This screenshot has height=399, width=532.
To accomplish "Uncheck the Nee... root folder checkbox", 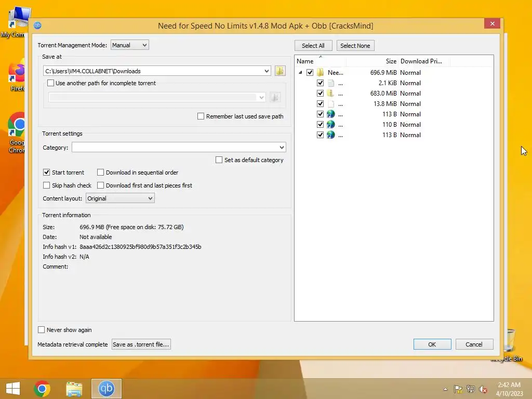I will (310, 73).
